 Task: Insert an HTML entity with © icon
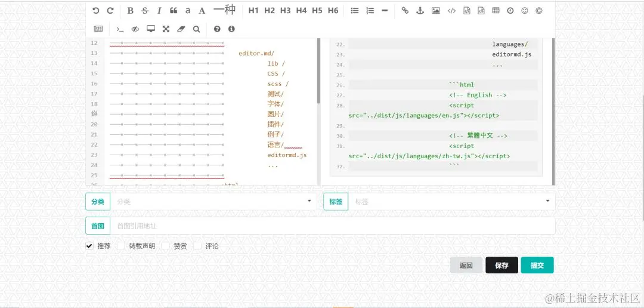pyautogui.click(x=539, y=11)
